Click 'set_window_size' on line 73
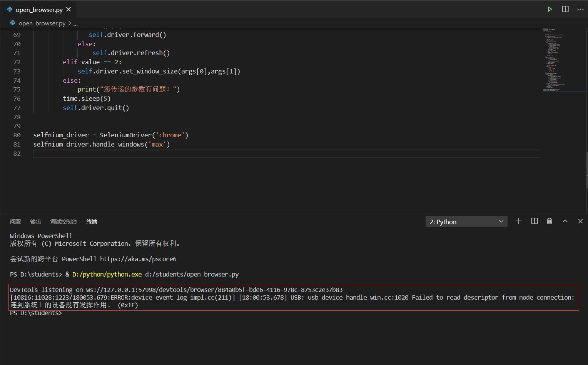Screen dimensions: 588x365 tap(150, 71)
